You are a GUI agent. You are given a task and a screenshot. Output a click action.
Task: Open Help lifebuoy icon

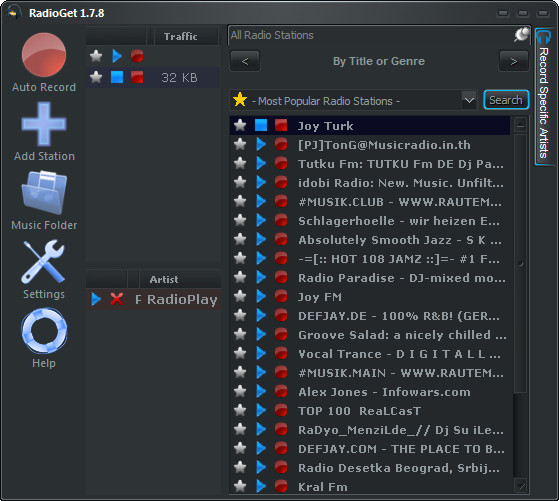pos(44,331)
